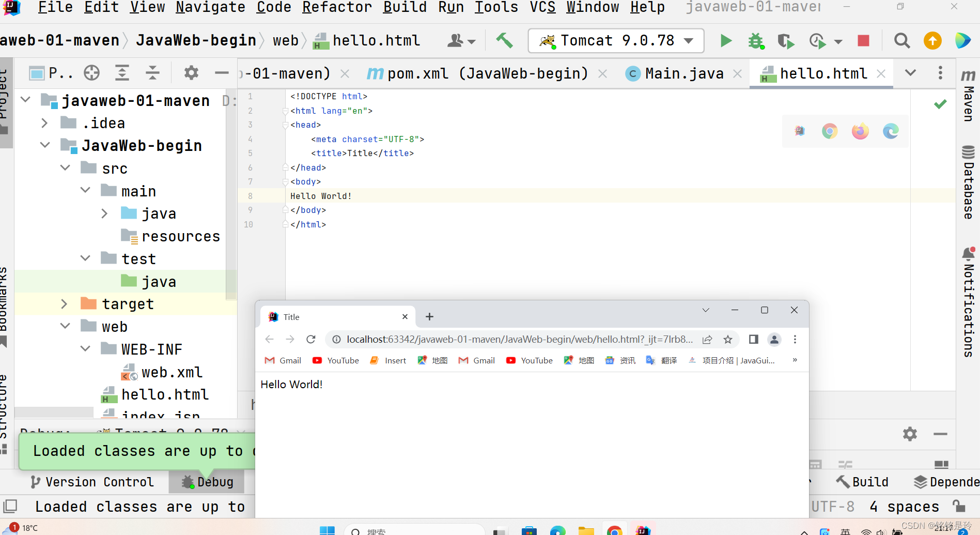Click the browser address bar URL
Image resolution: width=980 pixels, height=535 pixels.
(x=519, y=340)
